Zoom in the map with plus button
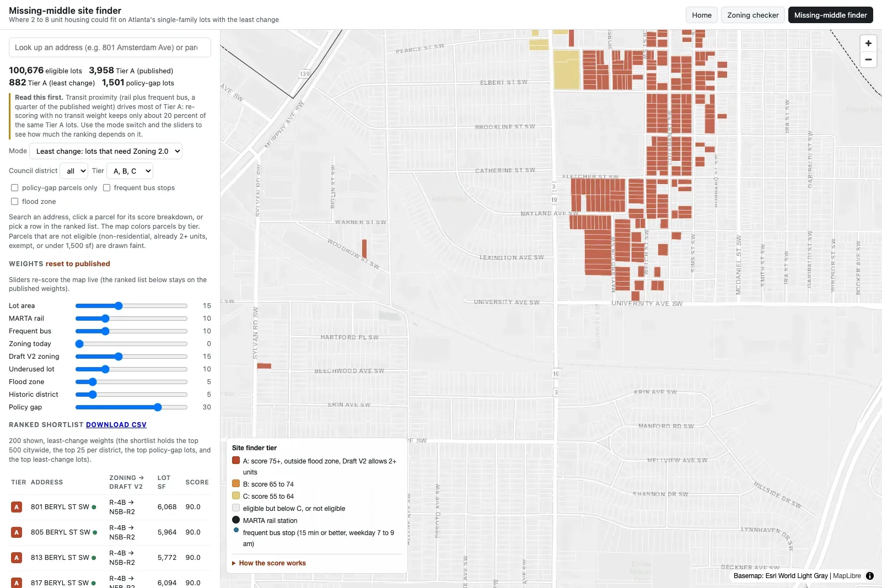Screen dimensions: 882x588 [x=868, y=43]
